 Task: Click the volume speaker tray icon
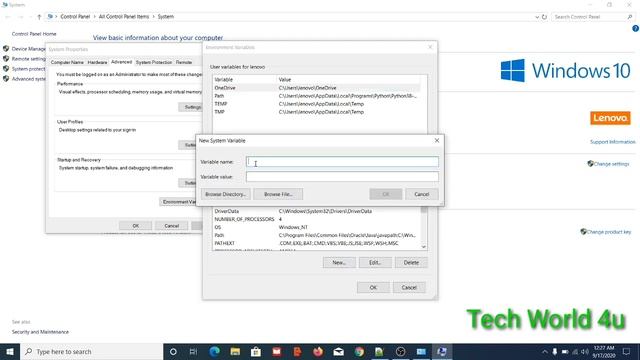[585, 351]
